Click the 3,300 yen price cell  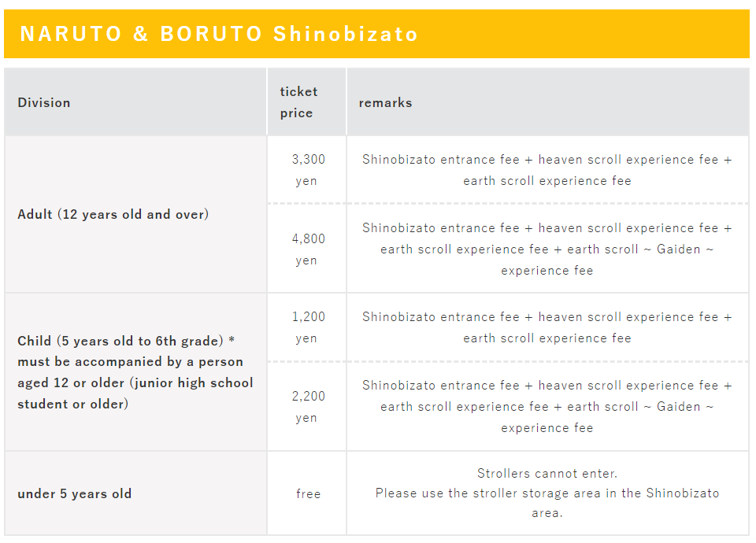tap(306, 170)
